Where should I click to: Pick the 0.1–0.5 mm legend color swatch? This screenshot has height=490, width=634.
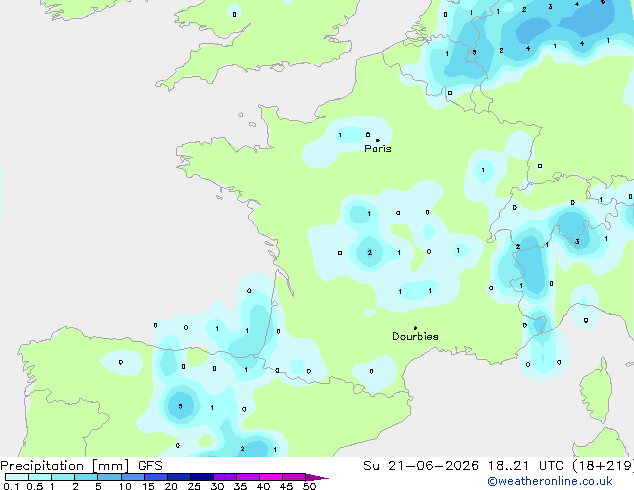17,477
